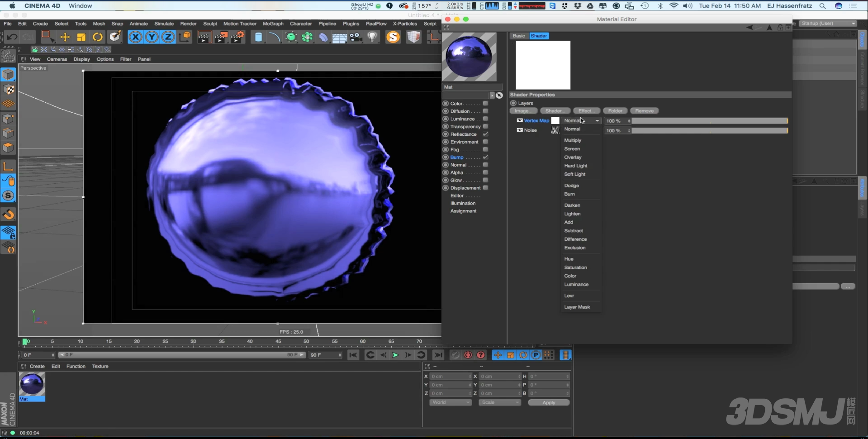
Task: Click the Vertex Map white swatch
Action: 555,120
